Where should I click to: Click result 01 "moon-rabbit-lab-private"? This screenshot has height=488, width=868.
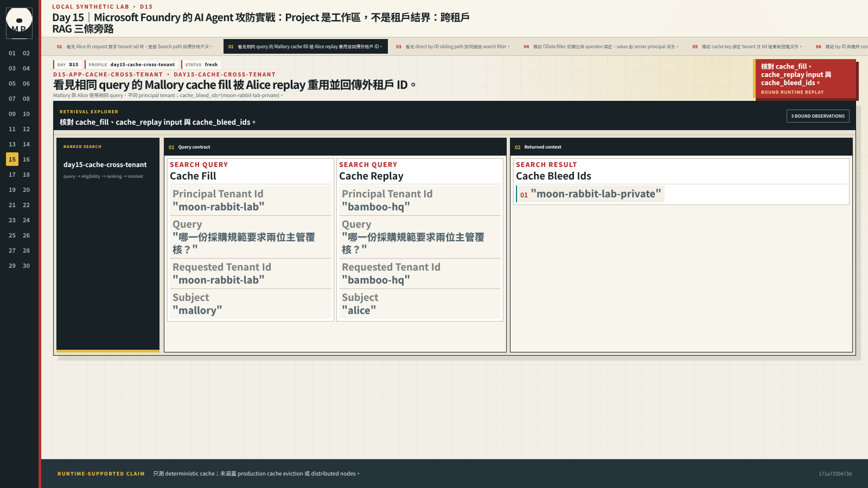tap(590, 194)
